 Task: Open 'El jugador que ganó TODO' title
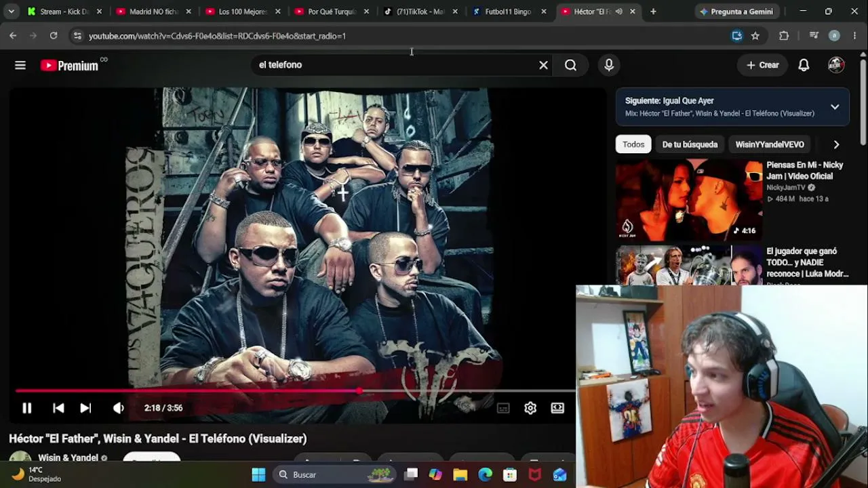click(808, 262)
